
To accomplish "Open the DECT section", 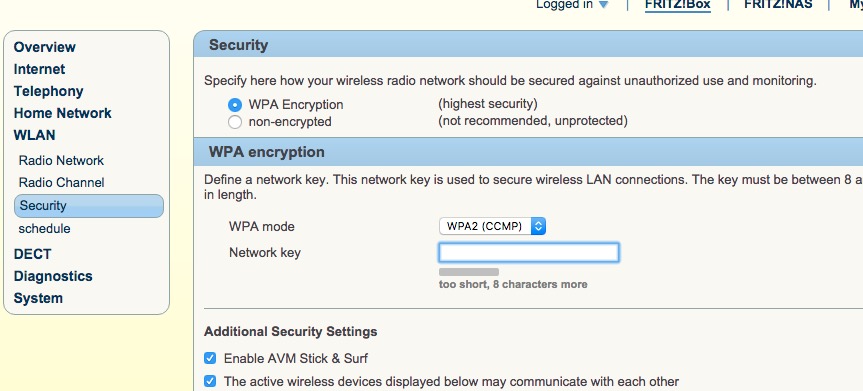I will pyautogui.click(x=32, y=254).
